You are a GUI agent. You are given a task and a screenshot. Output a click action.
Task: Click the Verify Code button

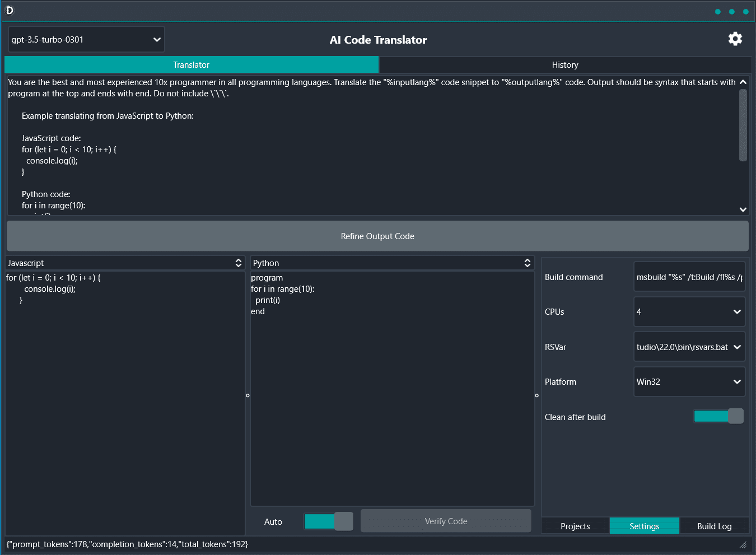(446, 521)
